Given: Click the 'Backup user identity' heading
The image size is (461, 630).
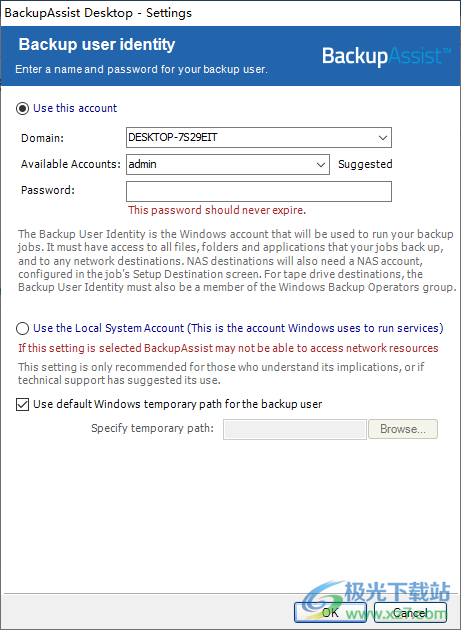Looking at the screenshot, I should (x=97, y=45).
